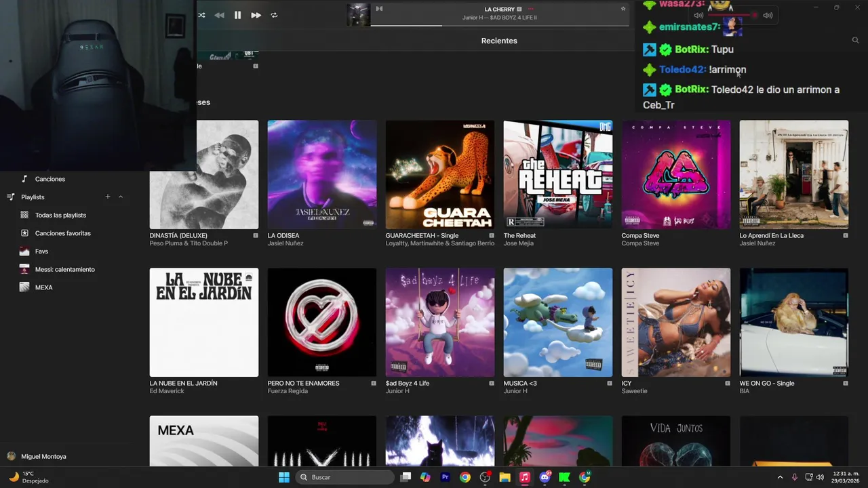This screenshot has width=868, height=488.
Task: Open Canciones favoritas playlist
Action: coord(63,233)
